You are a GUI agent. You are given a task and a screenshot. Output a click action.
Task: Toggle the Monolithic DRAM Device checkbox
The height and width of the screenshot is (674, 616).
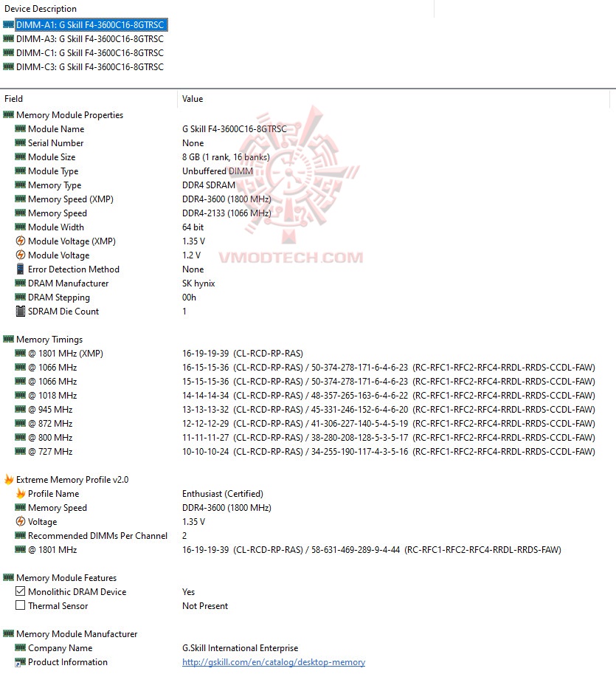(20, 591)
